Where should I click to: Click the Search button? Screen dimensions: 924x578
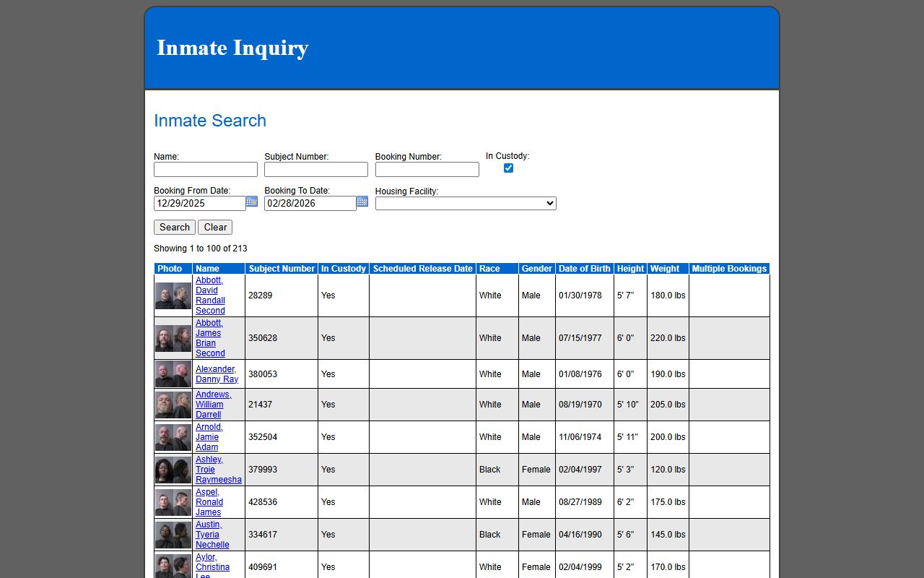point(175,227)
